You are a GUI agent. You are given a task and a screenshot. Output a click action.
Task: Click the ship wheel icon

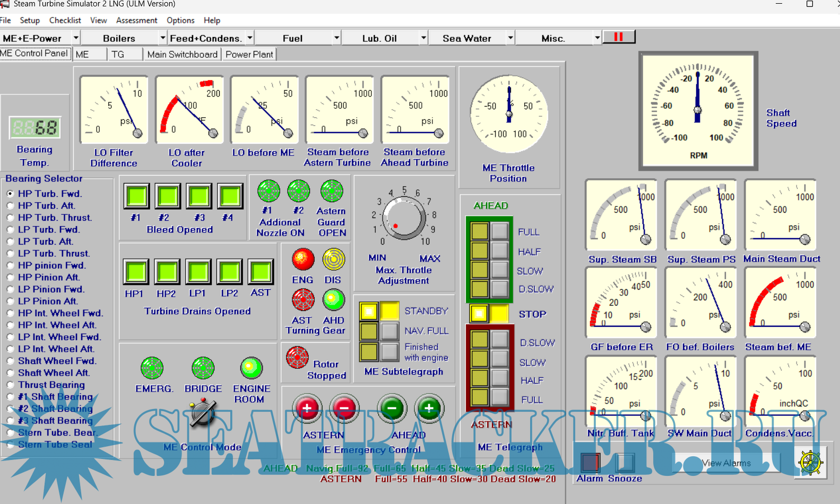(x=810, y=463)
